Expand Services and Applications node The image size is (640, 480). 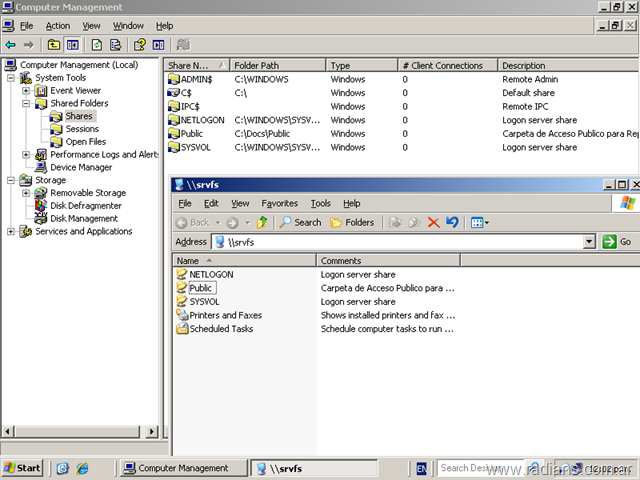(x=12, y=231)
